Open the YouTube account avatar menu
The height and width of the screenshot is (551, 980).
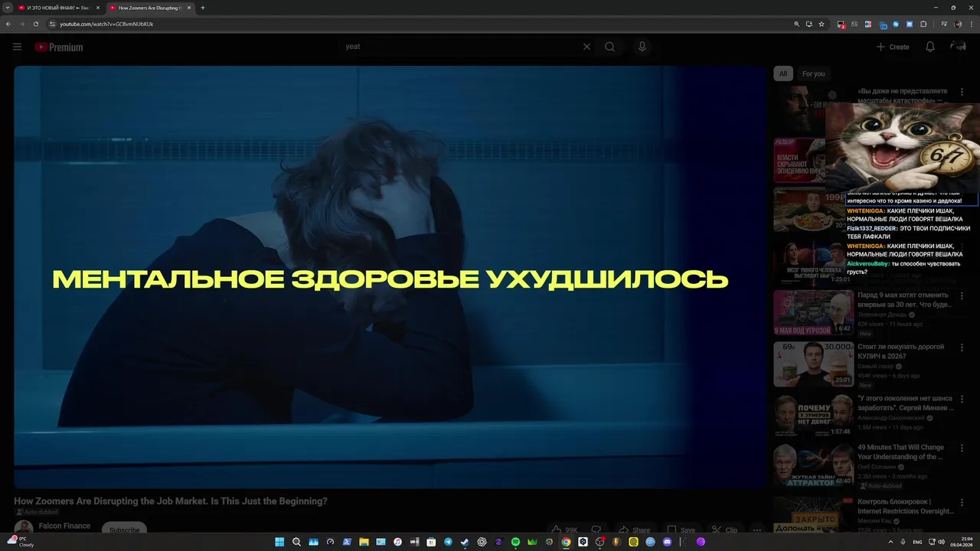tap(958, 47)
